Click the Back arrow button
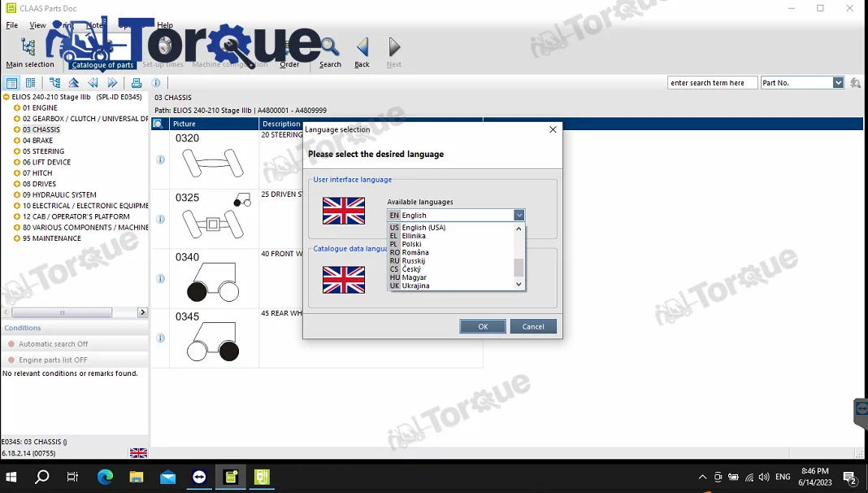868x493 pixels. (362, 53)
